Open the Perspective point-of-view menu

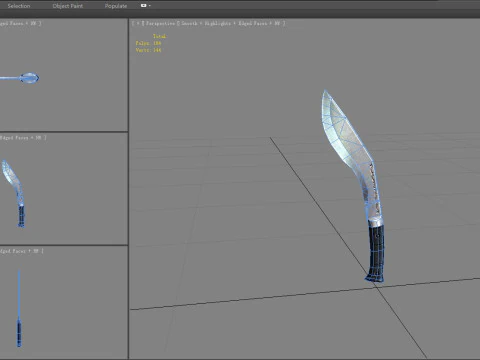pos(160,23)
